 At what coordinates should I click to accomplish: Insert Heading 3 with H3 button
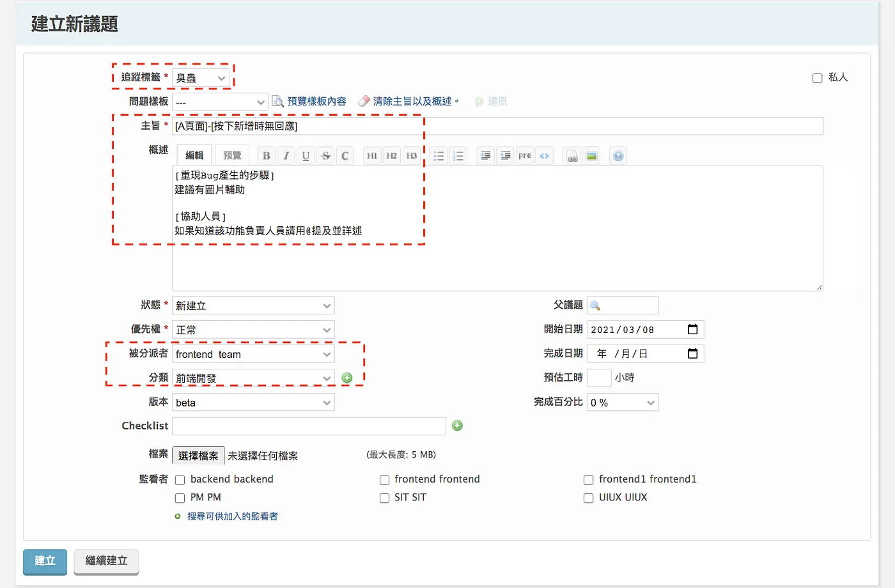412,156
